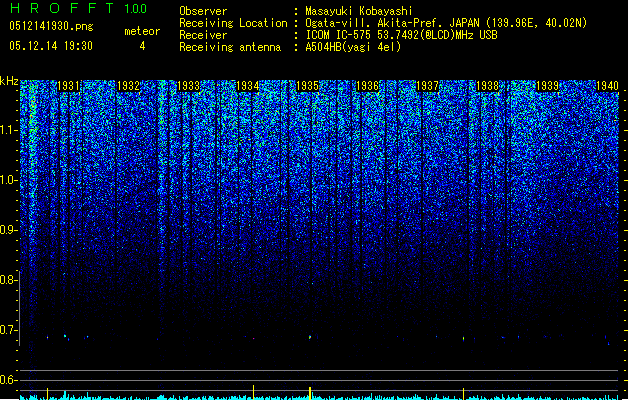Image resolution: width=629 pixels, height=400 pixels.
Task: Click the 1934 time marker
Action: click(x=248, y=86)
